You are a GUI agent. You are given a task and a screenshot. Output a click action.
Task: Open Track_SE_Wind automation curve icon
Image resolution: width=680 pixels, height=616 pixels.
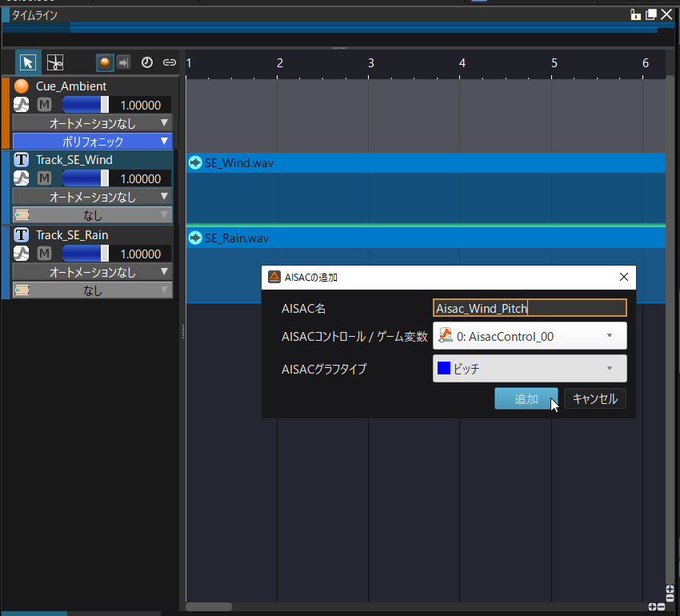[22, 178]
